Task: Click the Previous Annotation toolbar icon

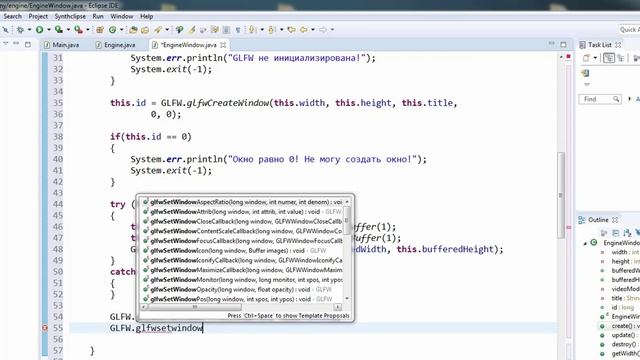Action: [271, 29]
